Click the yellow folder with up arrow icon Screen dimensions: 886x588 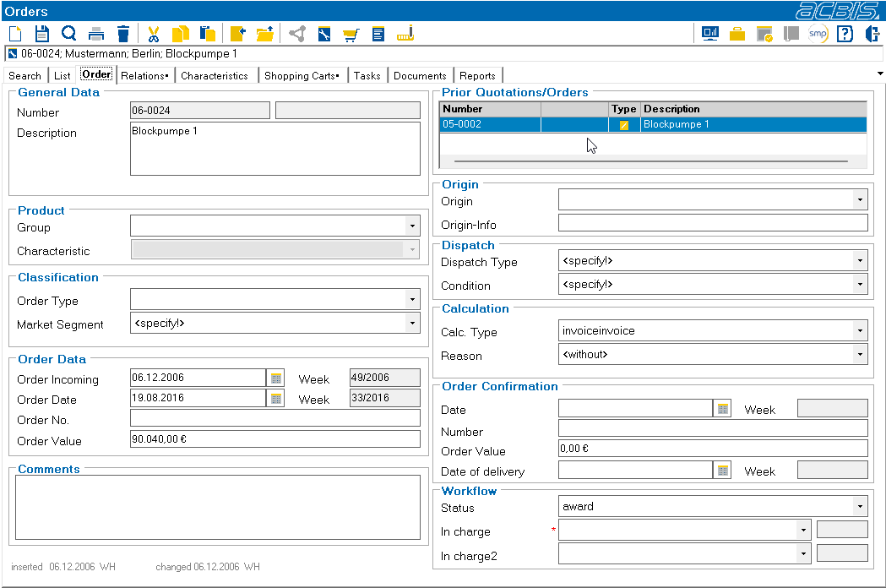265,34
